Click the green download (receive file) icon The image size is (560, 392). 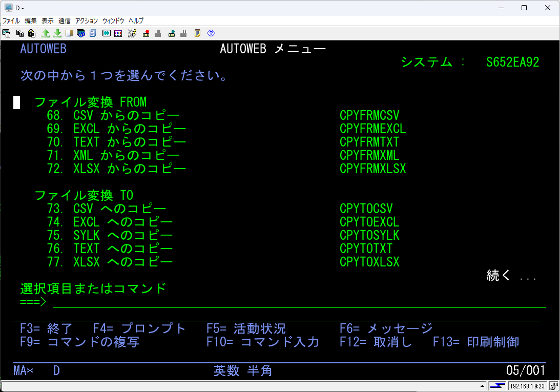[57, 33]
